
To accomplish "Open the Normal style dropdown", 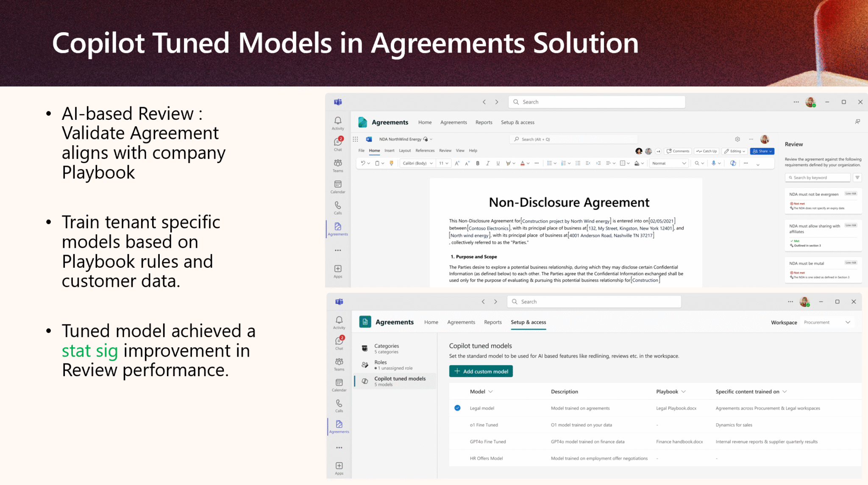I will (x=669, y=163).
